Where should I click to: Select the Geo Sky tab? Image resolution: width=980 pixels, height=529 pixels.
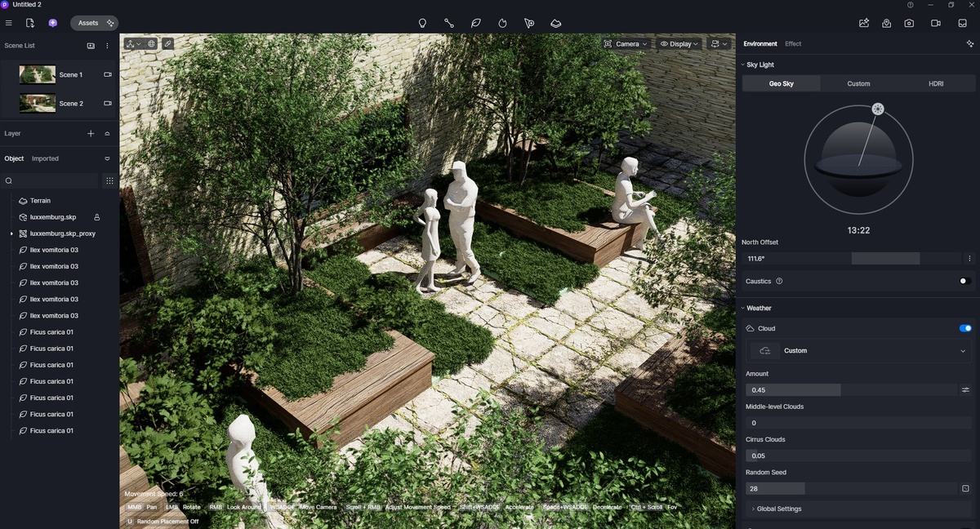[x=782, y=83]
